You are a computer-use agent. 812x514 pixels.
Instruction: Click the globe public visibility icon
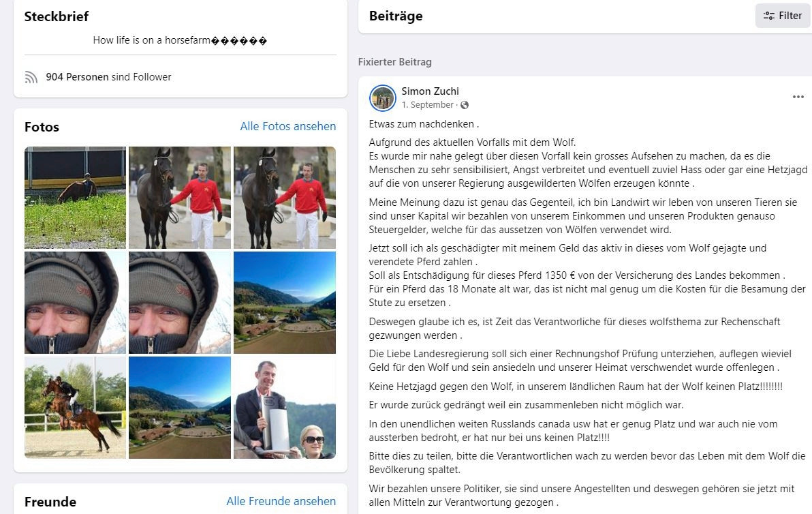pos(465,105)
